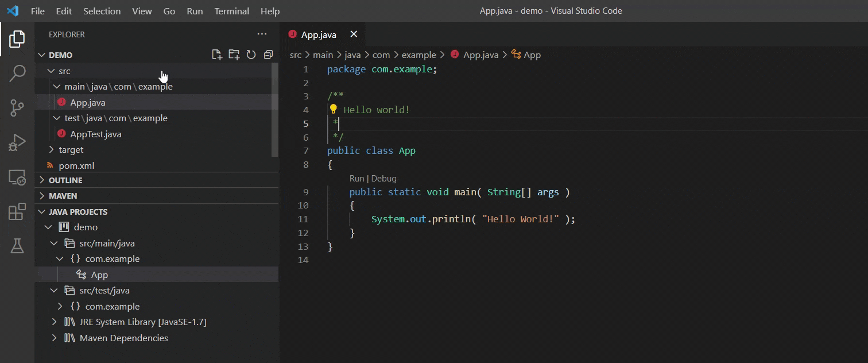Click the Explorer vertical scrollbar
The image size is (868, 363).
click(x=275, y=109)
